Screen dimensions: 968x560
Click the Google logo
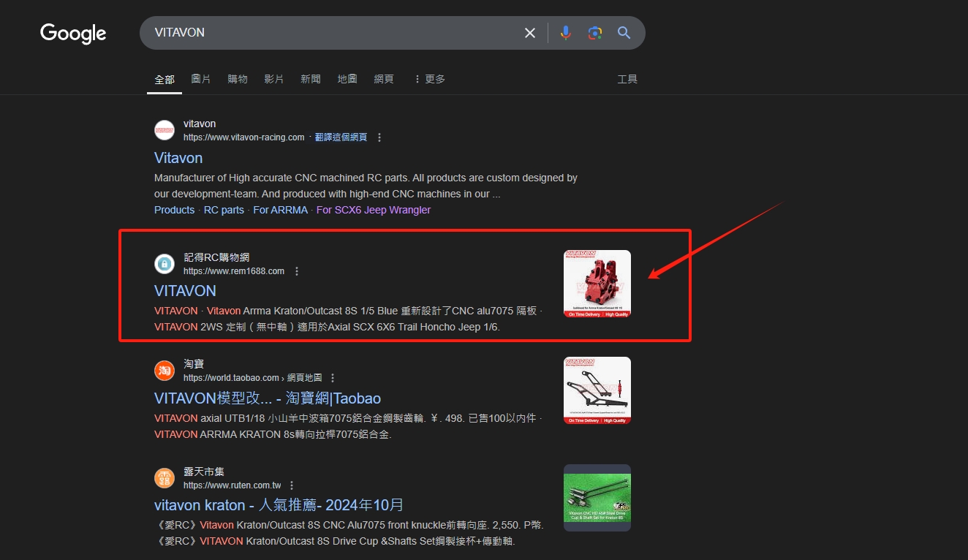[73, 34]
